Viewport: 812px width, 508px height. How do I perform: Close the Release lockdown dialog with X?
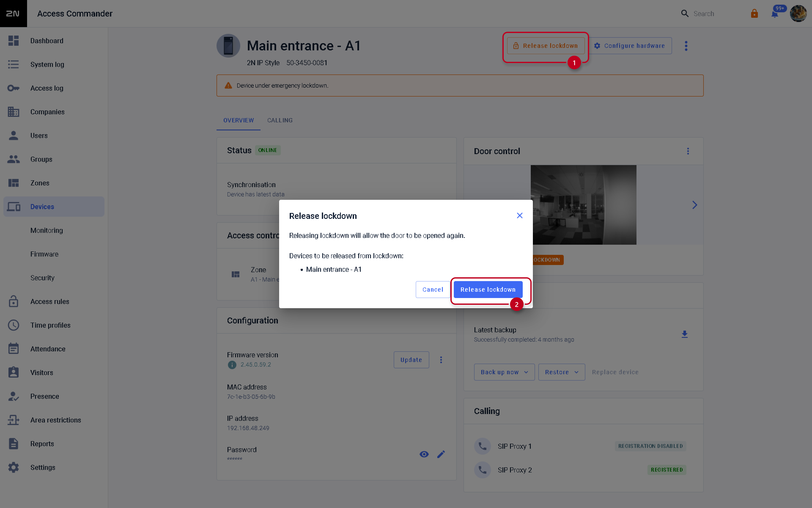click(519, 215)
